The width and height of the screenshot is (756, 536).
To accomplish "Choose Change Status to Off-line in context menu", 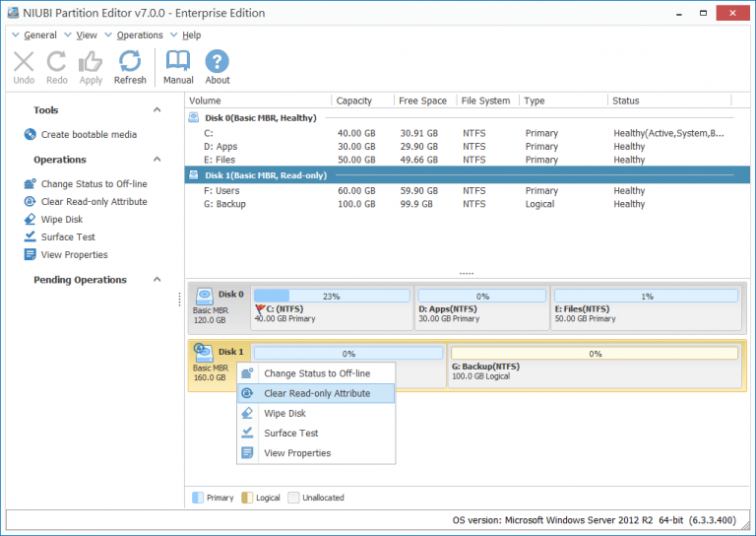I will click(x=316, y=373).
